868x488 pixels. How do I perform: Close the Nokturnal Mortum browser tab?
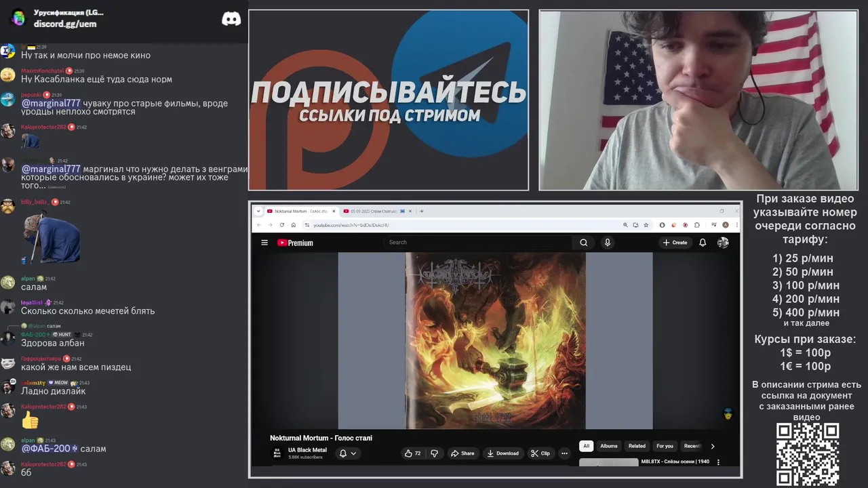click(x=333, y=211)
